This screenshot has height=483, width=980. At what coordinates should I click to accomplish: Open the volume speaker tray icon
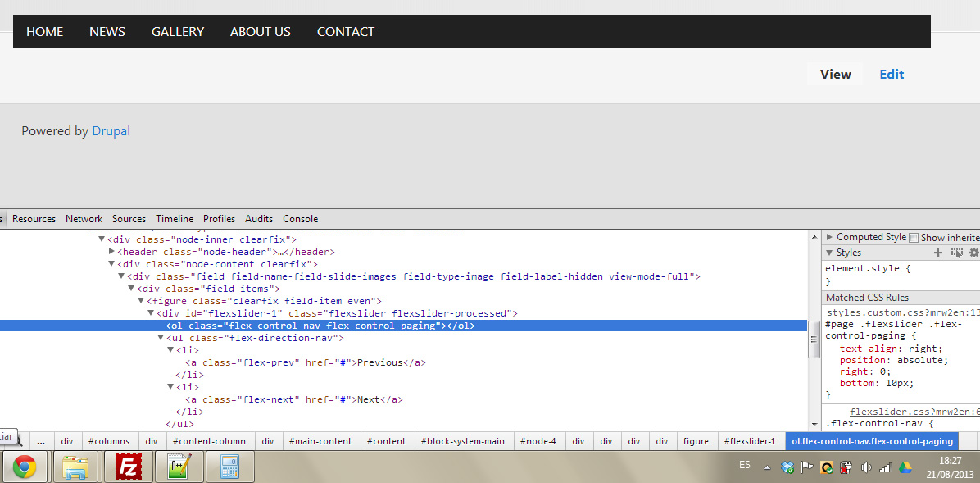coord(866,467)
